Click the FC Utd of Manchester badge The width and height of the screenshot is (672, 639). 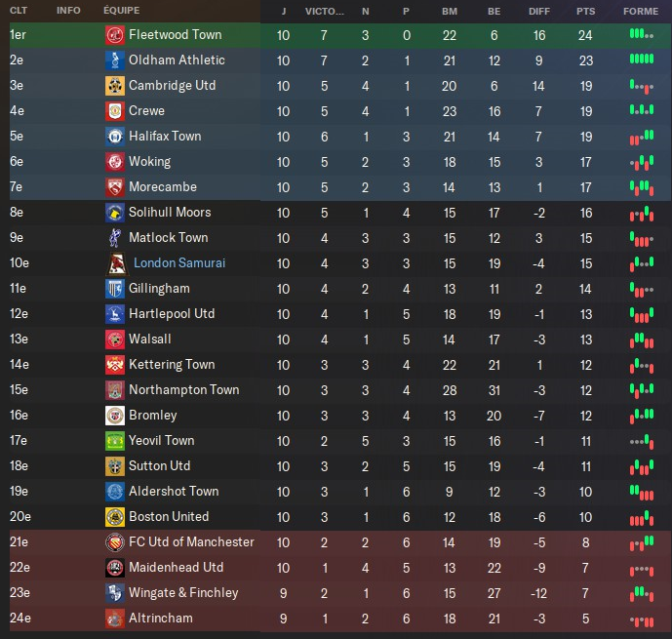[114, 542]
